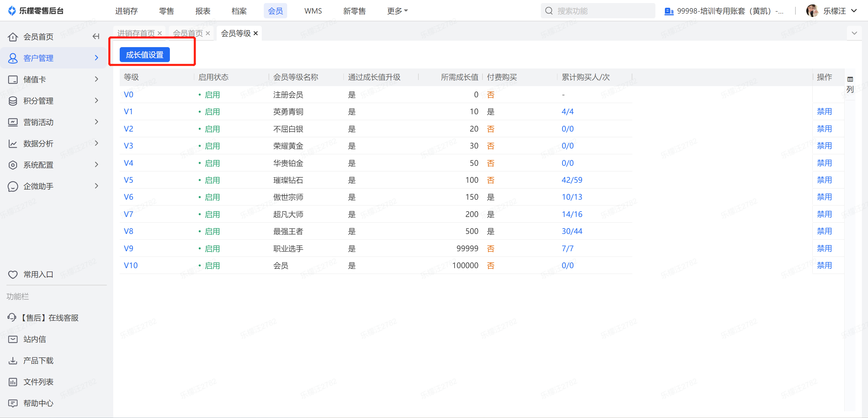Select the 会员 top menu

275,11
